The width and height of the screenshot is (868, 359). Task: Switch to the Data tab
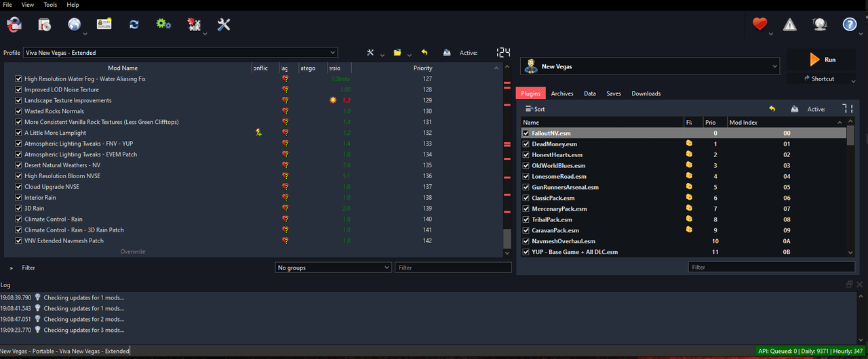(x=590, y=93)
